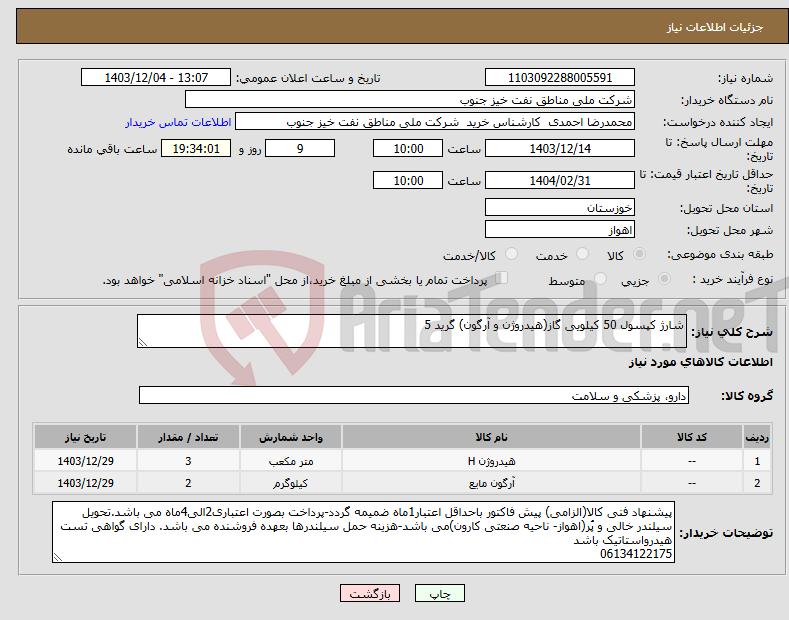Click quantity 2 in argon row
Screen dimensions: 789x620
click(x=188, y=483)
